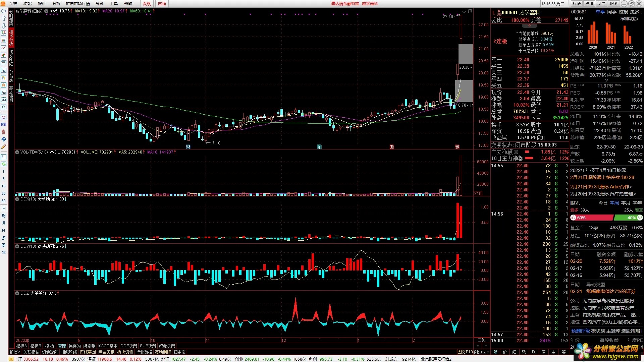Click the 绑定到 button
Screen dimensions: 644x362
click(x=89, y=346)
